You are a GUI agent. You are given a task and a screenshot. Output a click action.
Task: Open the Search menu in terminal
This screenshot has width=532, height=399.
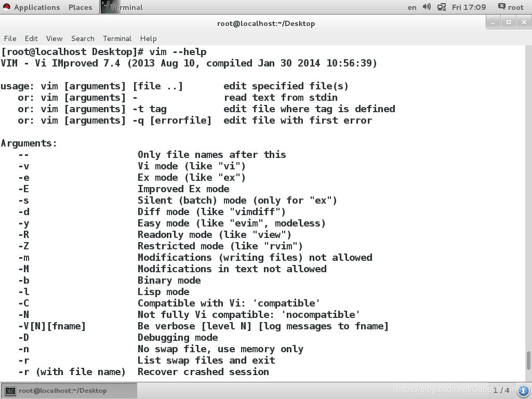[83, 38]
